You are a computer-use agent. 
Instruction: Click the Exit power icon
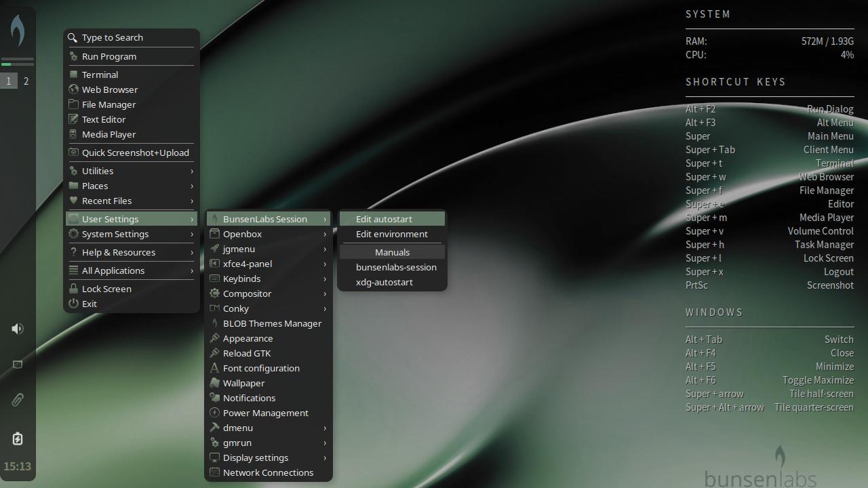[73, 304]
